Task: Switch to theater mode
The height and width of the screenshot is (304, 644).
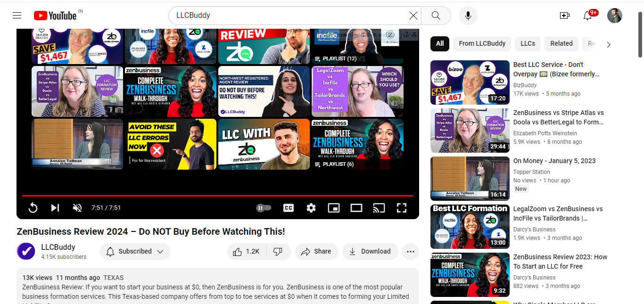Action: 356,208
